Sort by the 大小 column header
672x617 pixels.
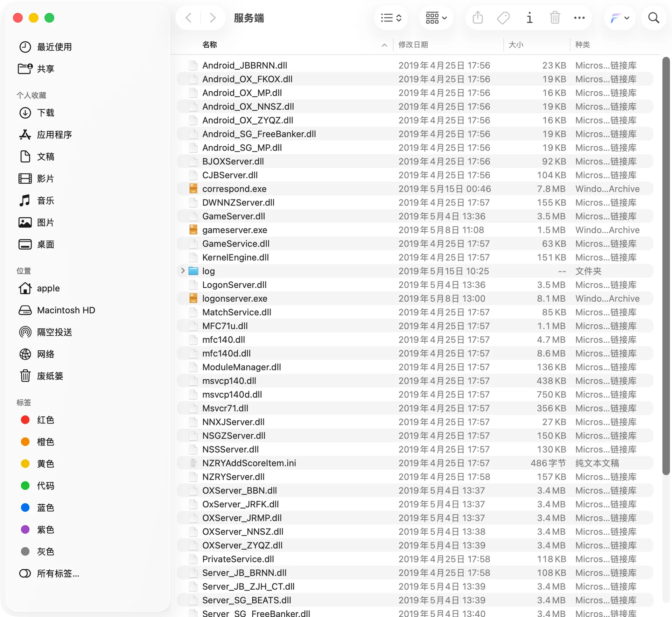pyautogui.click(x=516, y=45)
